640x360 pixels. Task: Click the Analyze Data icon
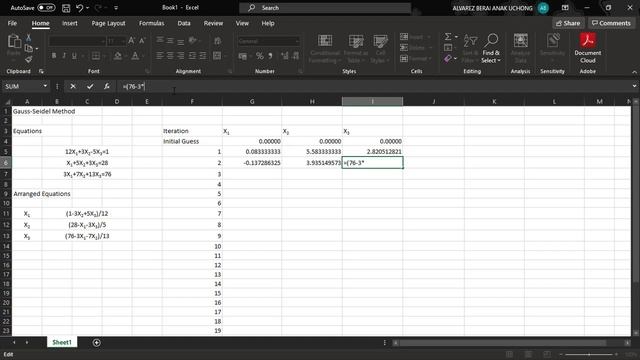point(520,48)
